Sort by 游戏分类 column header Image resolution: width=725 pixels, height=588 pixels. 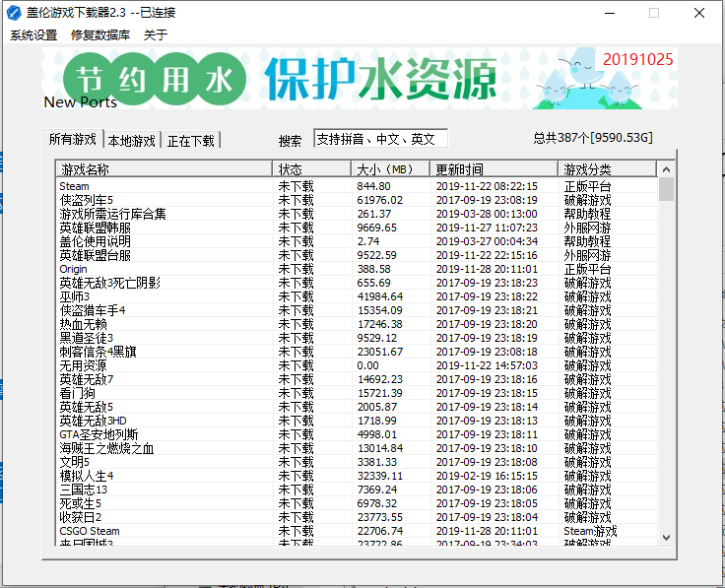608,169
